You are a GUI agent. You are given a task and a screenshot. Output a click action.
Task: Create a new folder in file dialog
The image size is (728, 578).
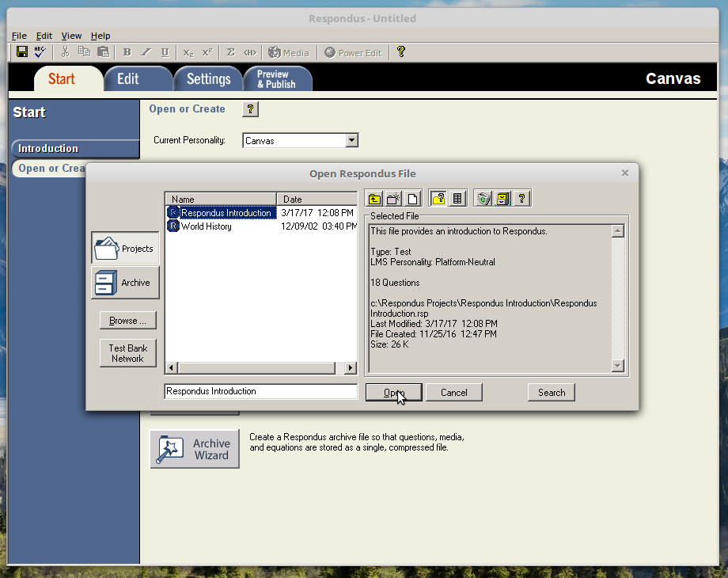[393, 199]
